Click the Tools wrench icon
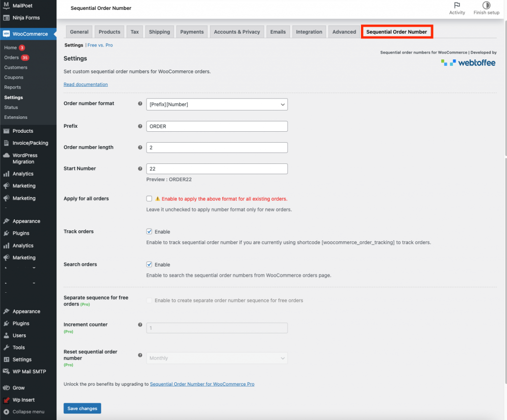The height and width of the screenshot is (420, 507). 6,348
